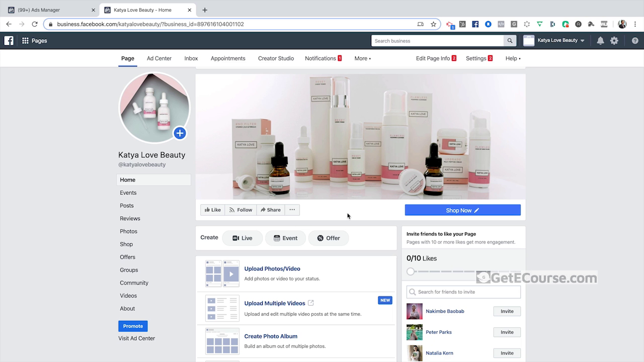
Task: Switch to the Ads Manager browser tab
Action: point(50,10)
